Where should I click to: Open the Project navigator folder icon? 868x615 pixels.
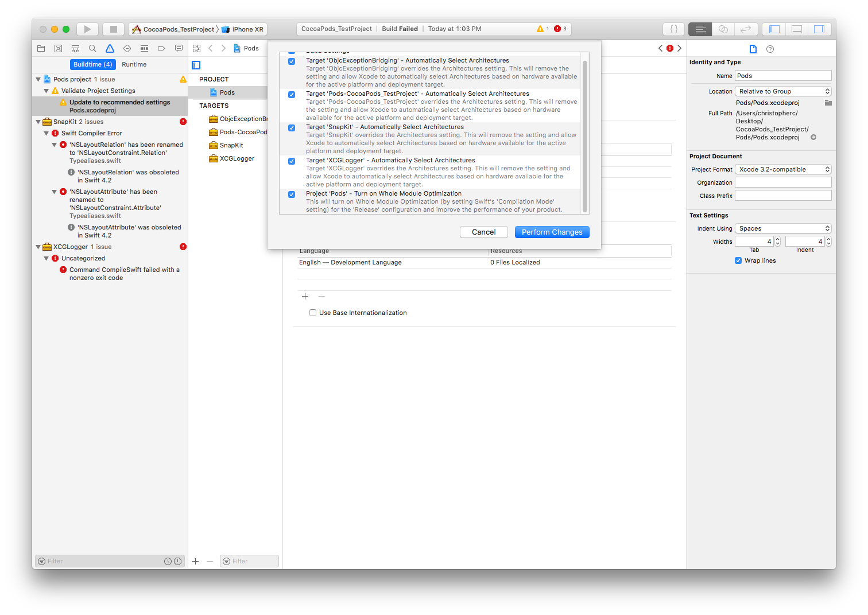coord(41,49)
